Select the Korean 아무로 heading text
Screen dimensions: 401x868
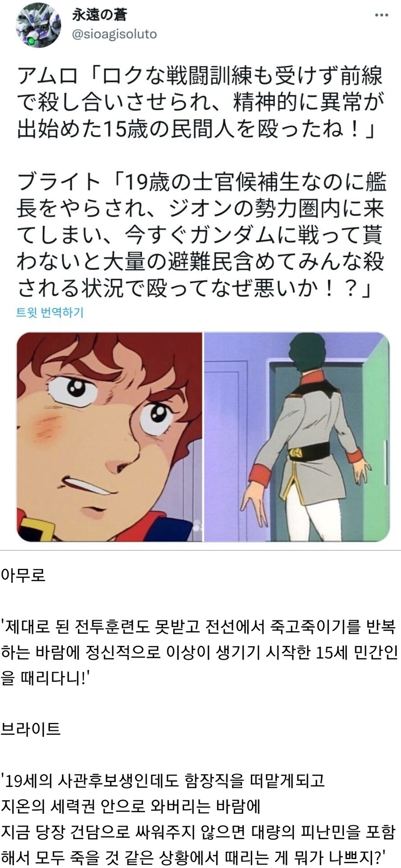pos(23,576)
